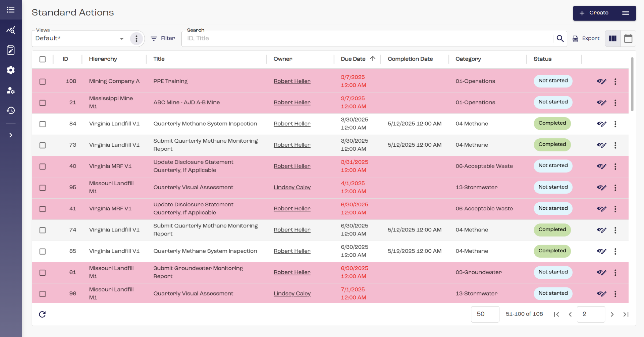Select checkbox for ID 74 row
This screenshot has width=644, height=337.
click(x=43, y=230)
